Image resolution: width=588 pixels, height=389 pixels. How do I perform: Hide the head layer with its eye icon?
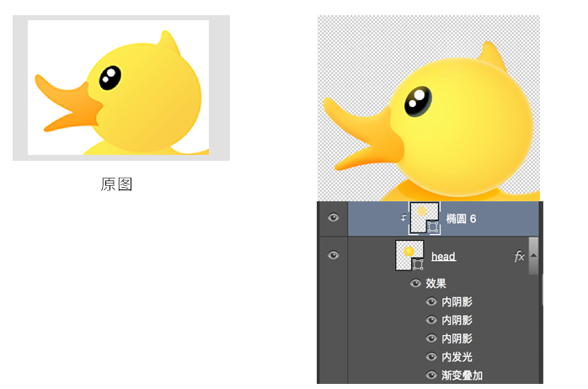click(333, 256)
